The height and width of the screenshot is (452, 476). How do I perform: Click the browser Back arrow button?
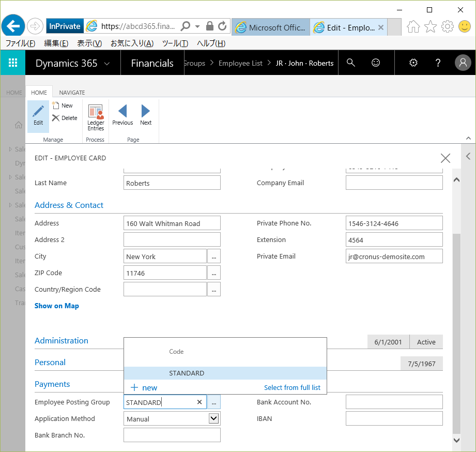click(x=13, y=26)
